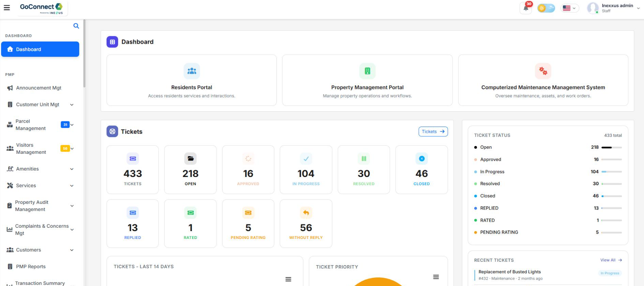Open the hamburger sidebar menu
644x286 pixels.
click(x=7, y=7)
